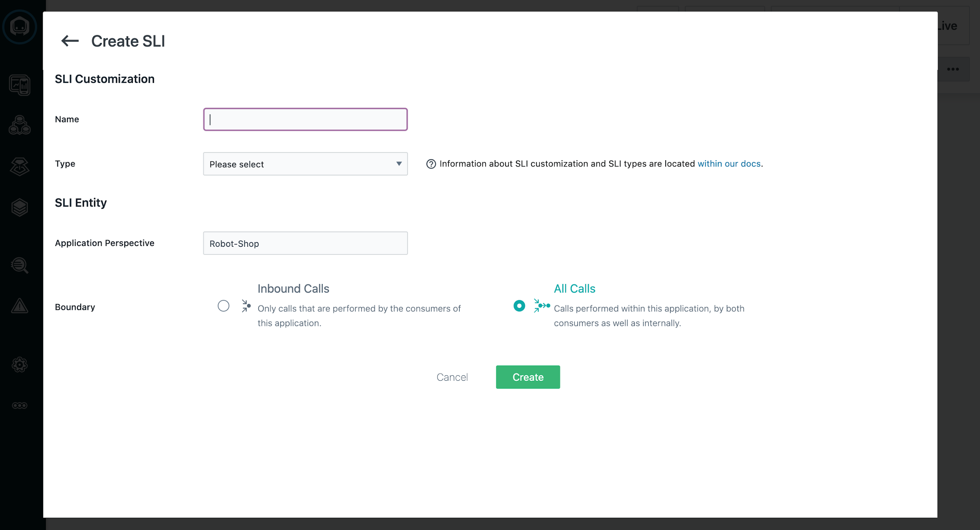Open Websites & Mobile Apps from the sidebar
The image size is (980, 530).
[19, 85]
